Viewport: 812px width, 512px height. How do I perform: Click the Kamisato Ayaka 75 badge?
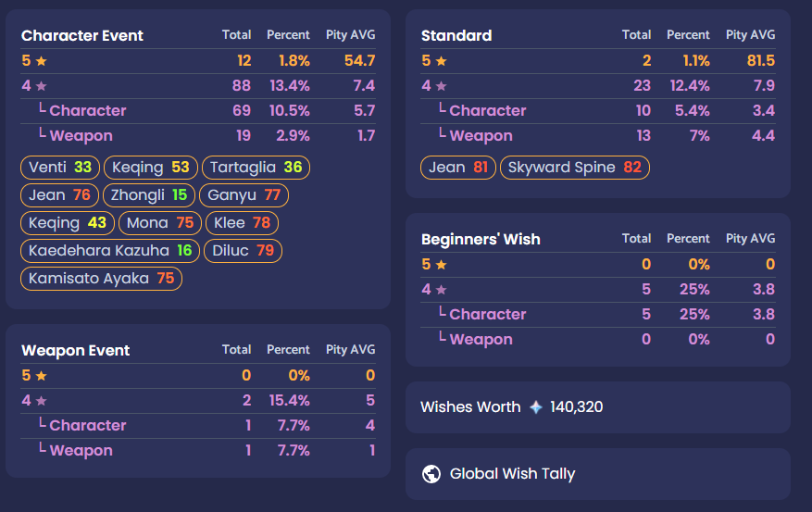pyautogui.click(x=102, y=279)
